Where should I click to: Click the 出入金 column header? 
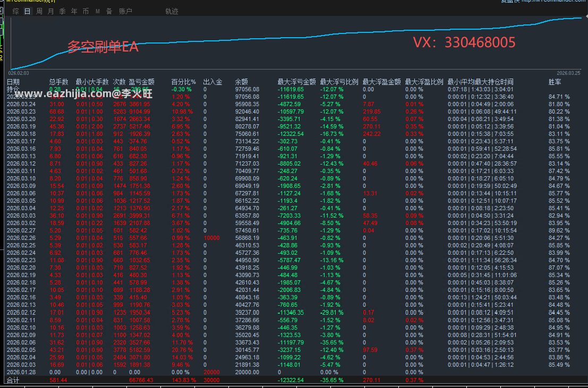[x=212, y=82]
